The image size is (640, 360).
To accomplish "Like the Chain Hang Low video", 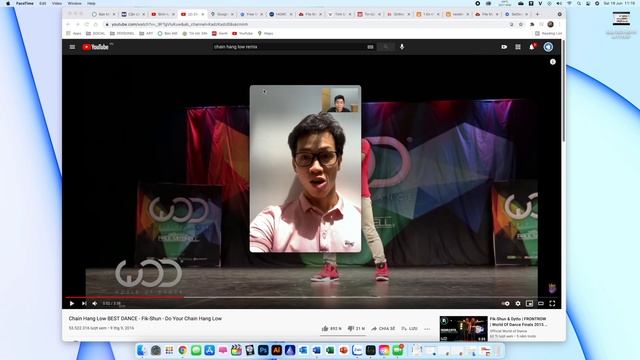I will pyautogui.click(x=331, y=329).
